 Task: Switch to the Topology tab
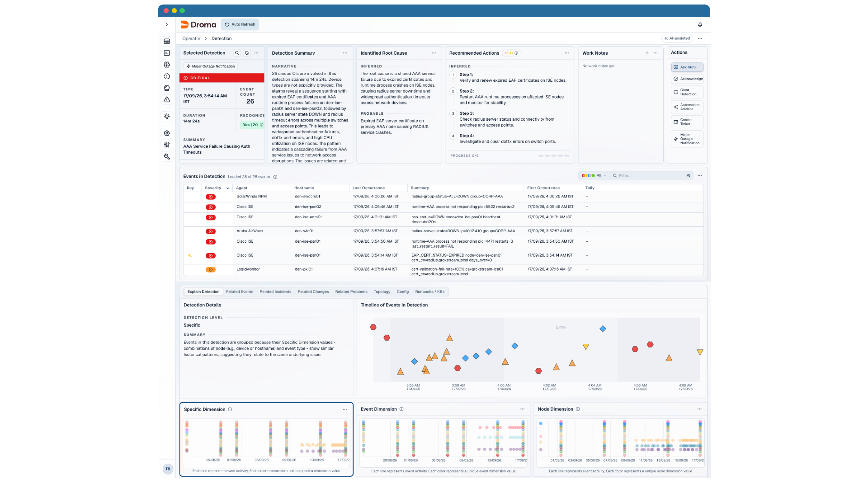coord(382,291)
